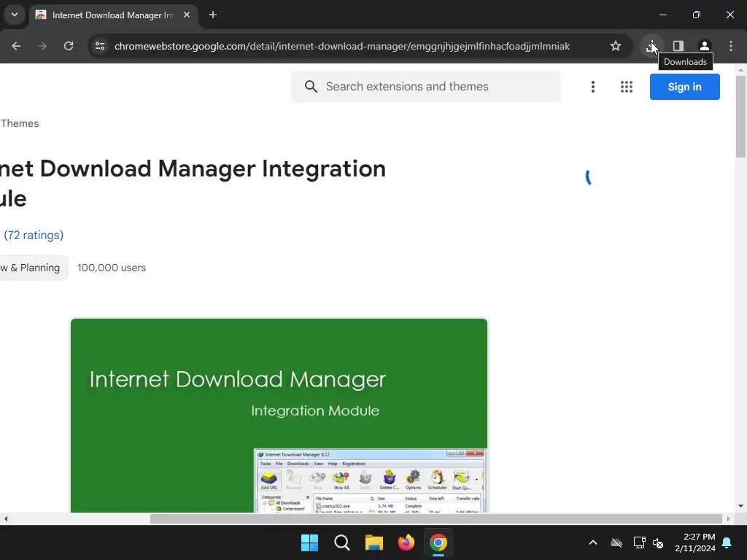The height and width of the screenshot is (560, 747).
Task: Open the Windows Start menu
Action: 309,542
